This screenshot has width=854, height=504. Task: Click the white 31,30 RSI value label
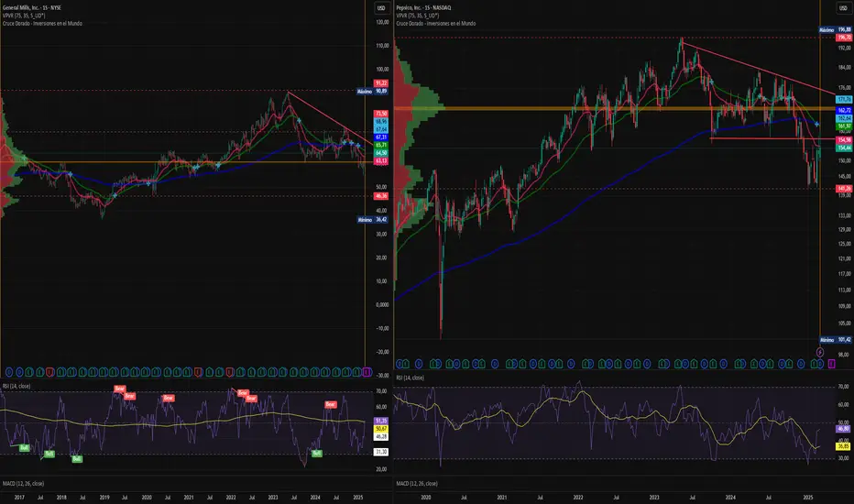coord(380,452)
